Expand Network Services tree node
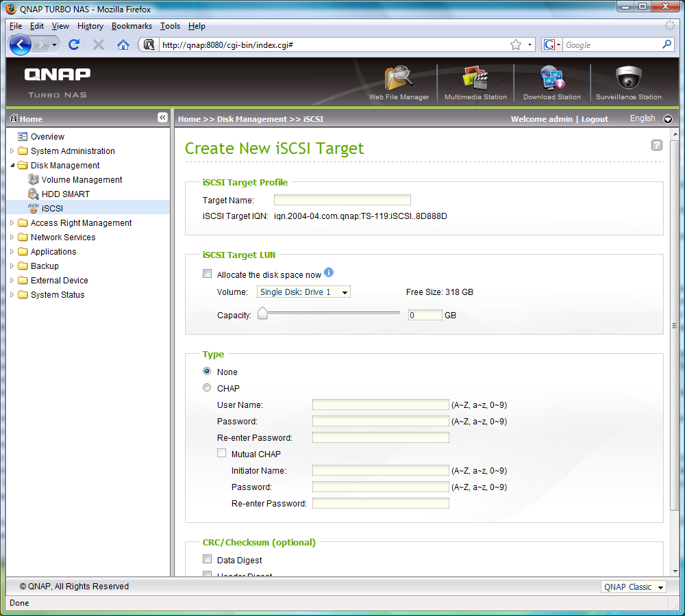Image resolution: width=685 pixels, height=616 pixels. click(12, 237)
